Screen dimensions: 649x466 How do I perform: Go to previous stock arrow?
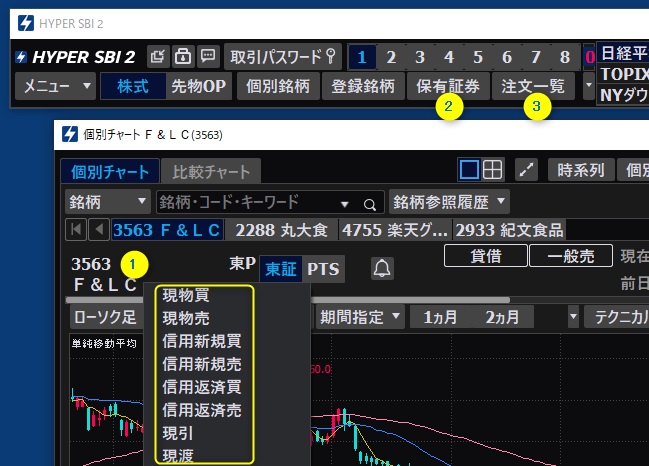(99, 230)
